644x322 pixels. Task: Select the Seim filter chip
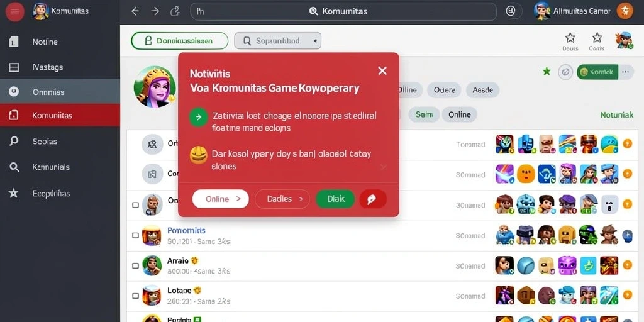point(425,114)
